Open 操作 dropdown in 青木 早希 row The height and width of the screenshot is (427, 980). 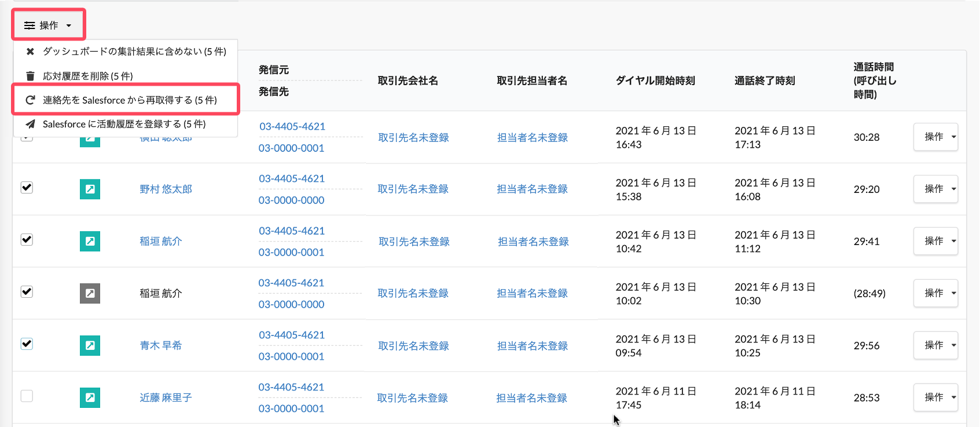click(x=935, y=345)
